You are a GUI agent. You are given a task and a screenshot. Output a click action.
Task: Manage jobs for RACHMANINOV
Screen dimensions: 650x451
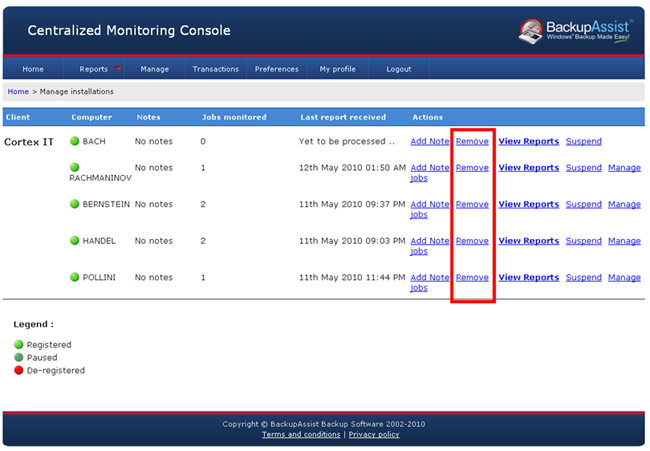click(x=624, y=167)
